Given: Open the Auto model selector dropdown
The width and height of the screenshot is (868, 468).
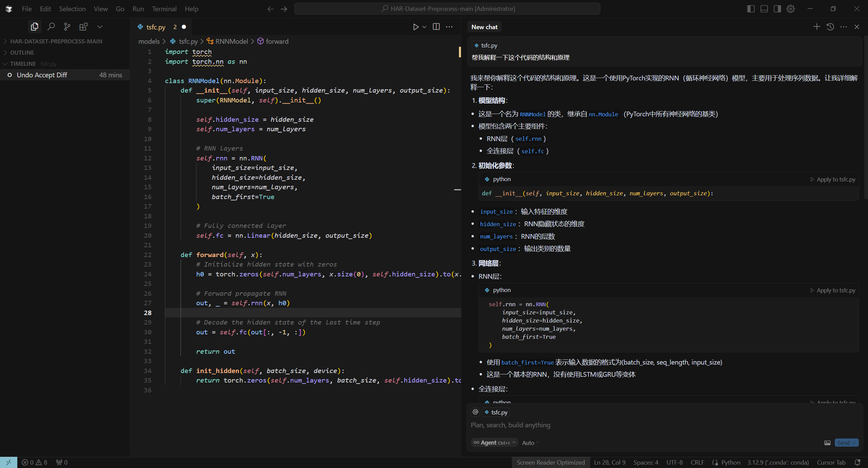Looking at the screenshot, I should pos(530,443).
